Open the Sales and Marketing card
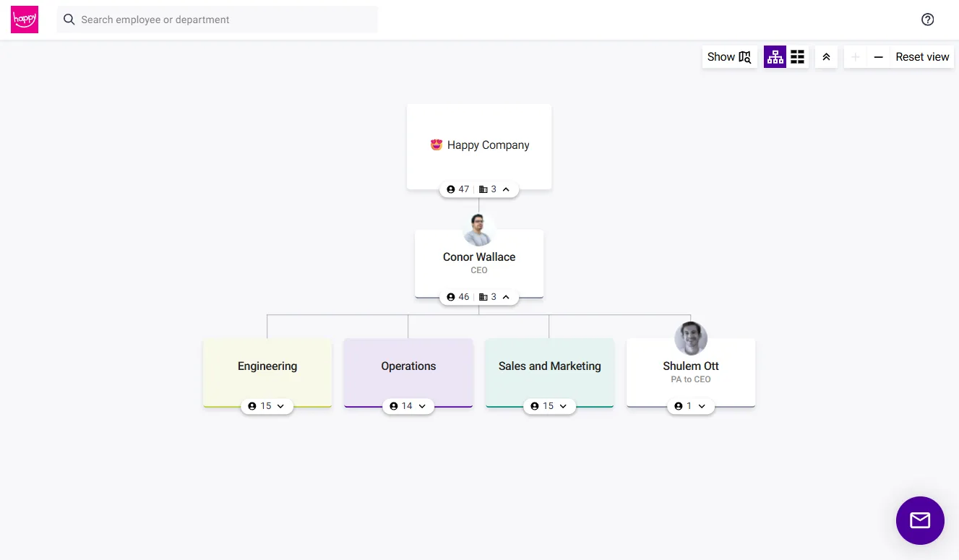Screen dimensions: 959x560 click(x=549, y=373)
